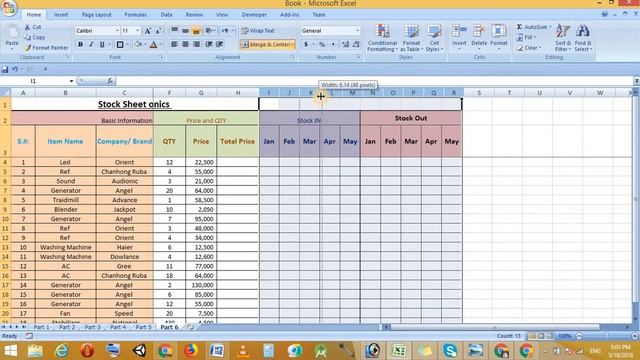This screenshot has width=640, height=360.
Task: Open Cell Styles gallery
Action: pyautogui.click(x=434, y=38)
